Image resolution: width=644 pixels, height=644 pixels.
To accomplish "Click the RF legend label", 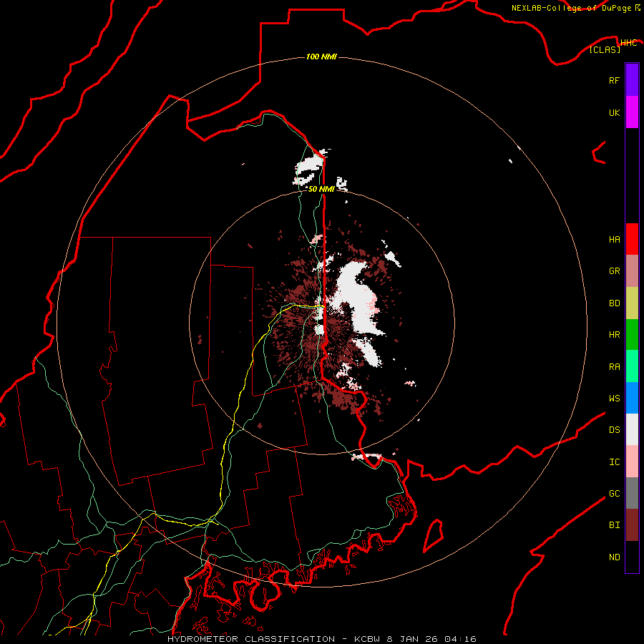I will click(614, 80).
